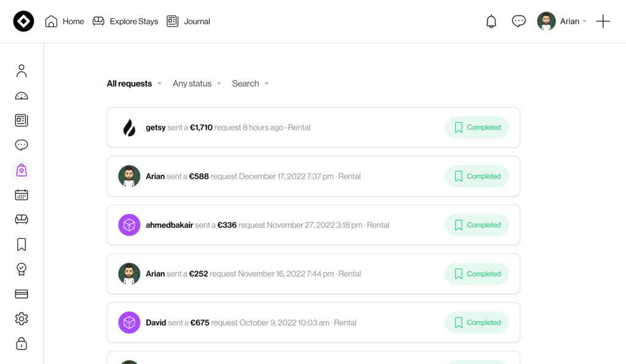Click the lock icon in sidebar
626x364 pixels.
(x=21, y=343)
